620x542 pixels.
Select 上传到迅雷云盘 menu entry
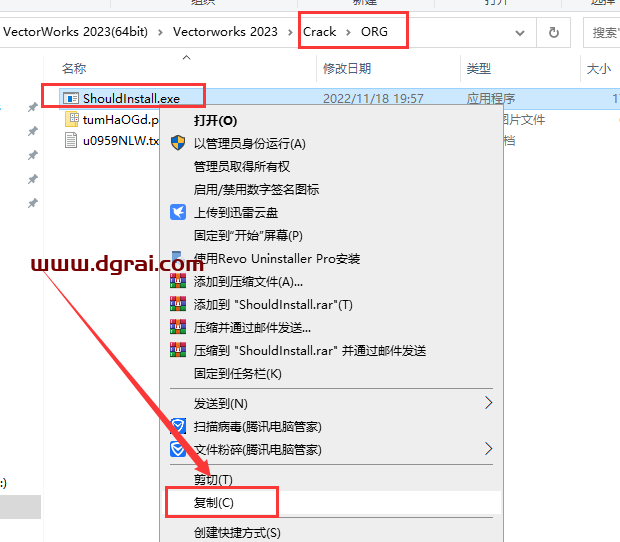[331, 212]
